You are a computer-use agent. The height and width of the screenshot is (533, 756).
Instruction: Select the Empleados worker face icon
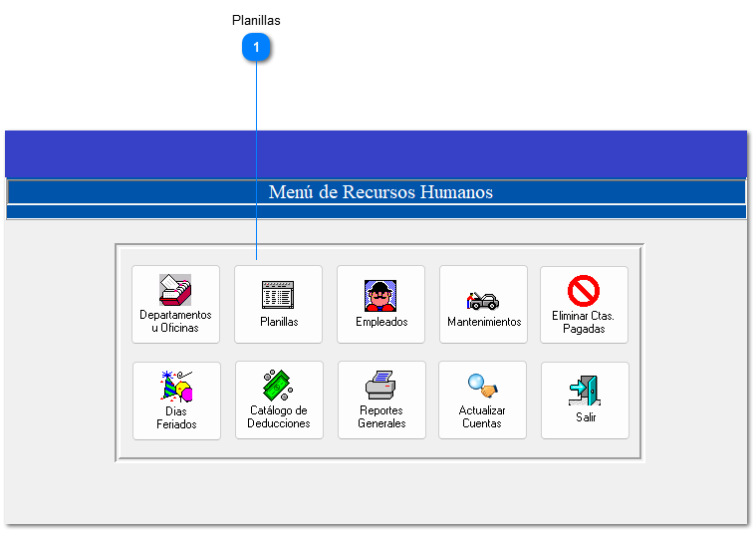[380, 295]
